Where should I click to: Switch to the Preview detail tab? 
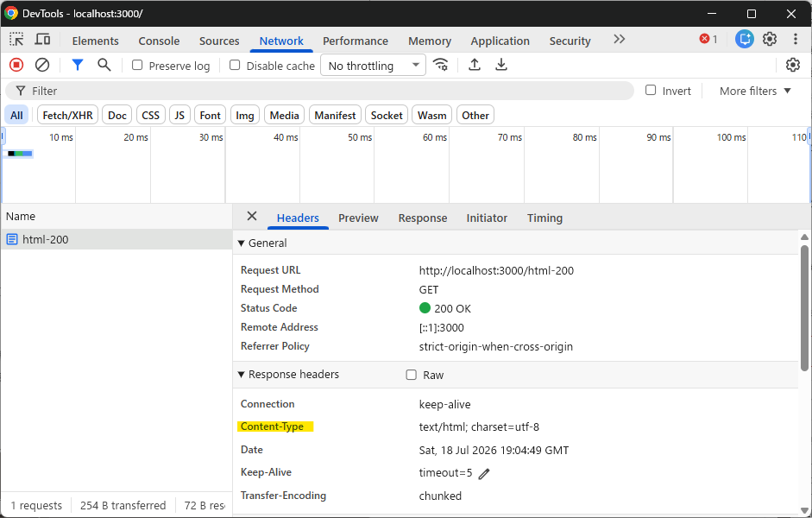358,218
